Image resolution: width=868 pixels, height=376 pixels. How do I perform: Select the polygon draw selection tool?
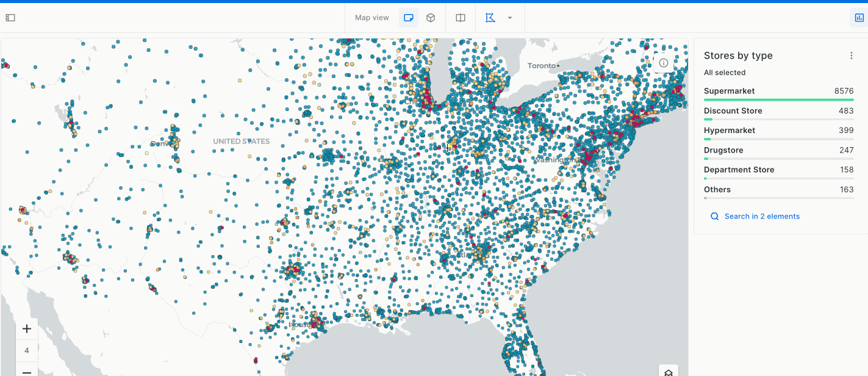tap(490, 18)
